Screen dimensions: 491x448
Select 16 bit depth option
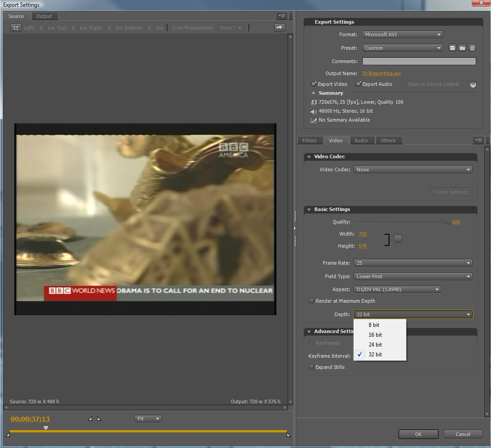(x=380, y=335)
